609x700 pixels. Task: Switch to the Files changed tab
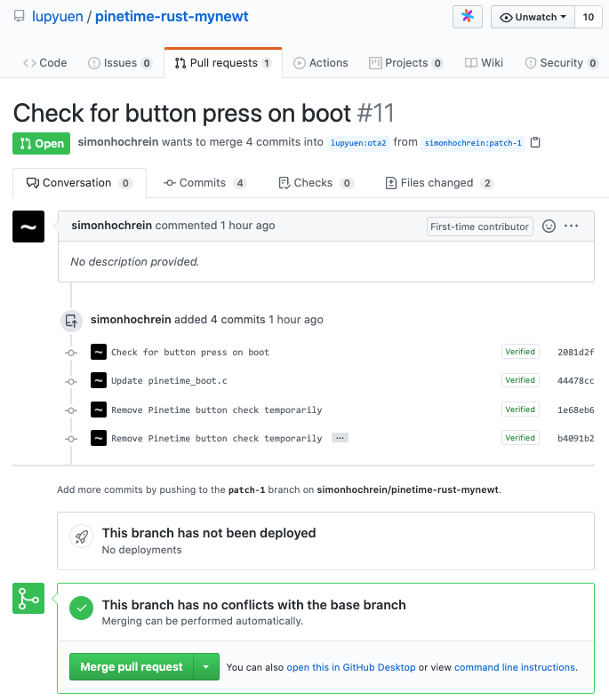[438, 183]
